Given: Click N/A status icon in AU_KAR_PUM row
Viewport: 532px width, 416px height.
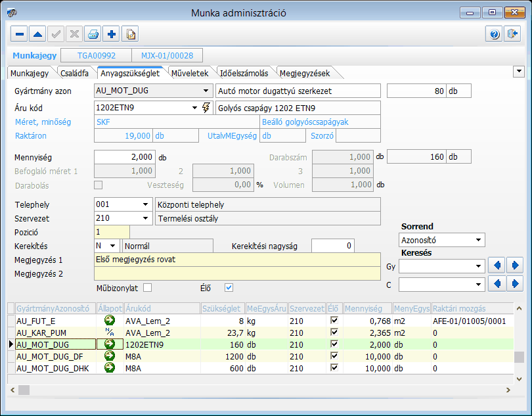Looking at the screenshot, I should tap(110, 332).
